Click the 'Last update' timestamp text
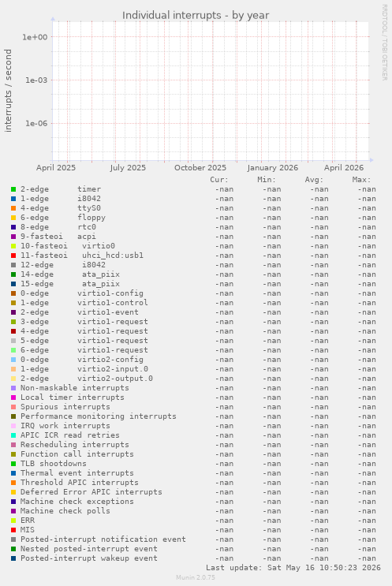 coord(293,568)
